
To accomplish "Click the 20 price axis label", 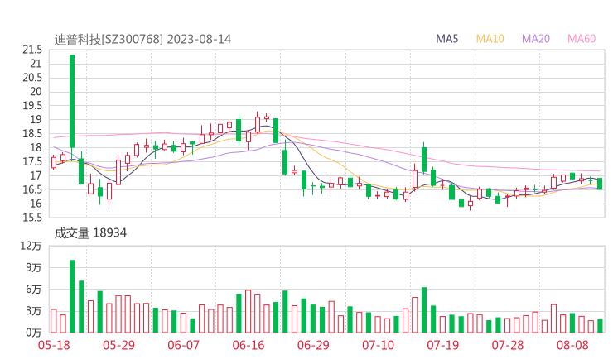I will (36, 92).
